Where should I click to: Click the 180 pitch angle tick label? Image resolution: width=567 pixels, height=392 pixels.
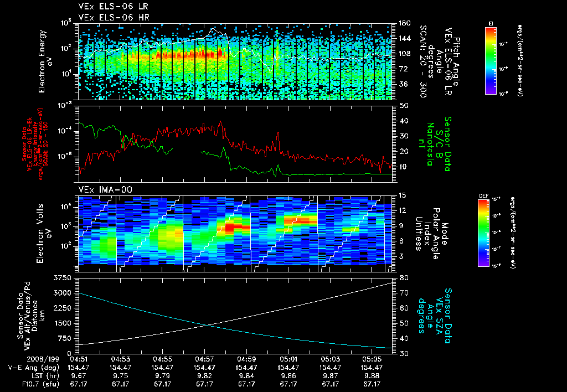pyautogui.click(x=405, y=23)
